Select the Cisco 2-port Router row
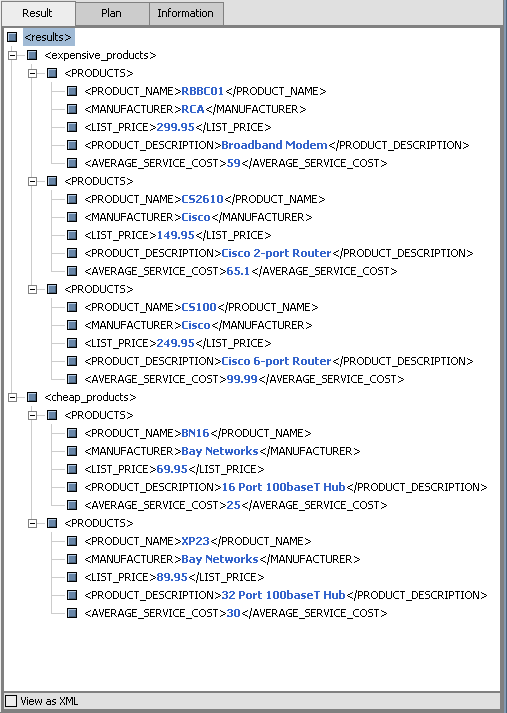The image size is (507, 713). click(279, 253)
